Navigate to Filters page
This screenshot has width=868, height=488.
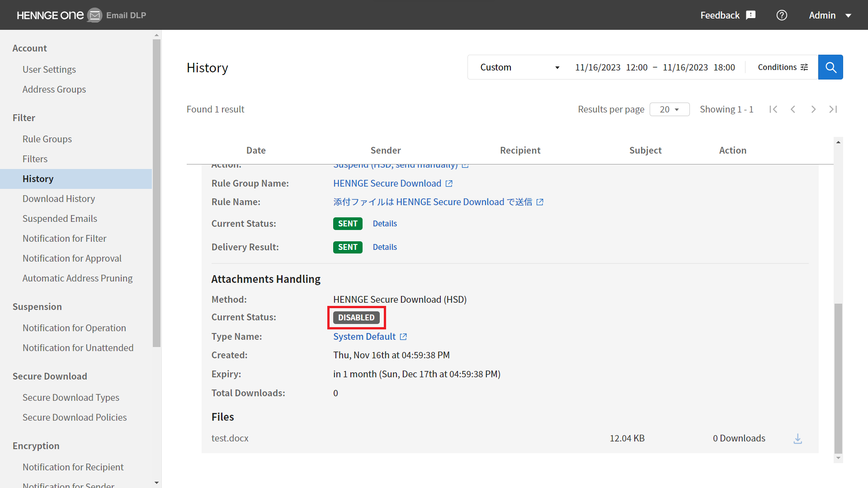35,159
